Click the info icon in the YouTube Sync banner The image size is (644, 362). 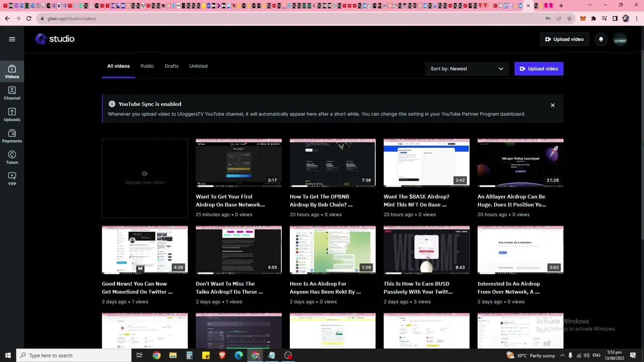click(112, 104)
